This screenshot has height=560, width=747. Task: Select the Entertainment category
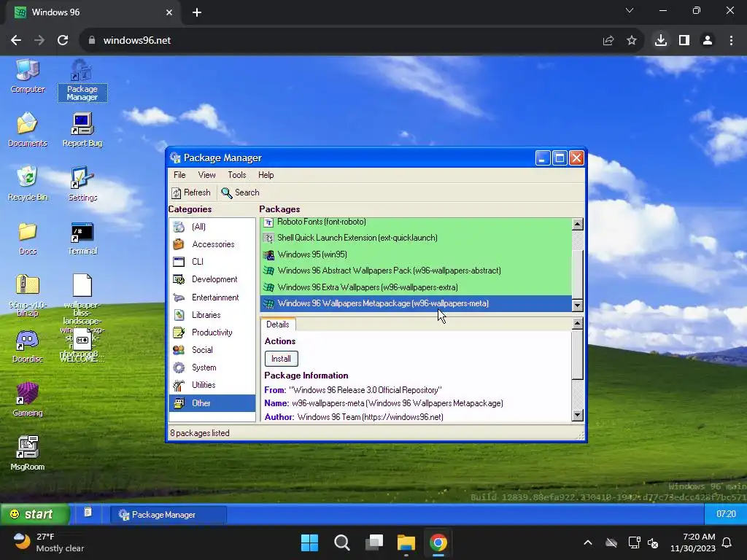pos(212,297)
